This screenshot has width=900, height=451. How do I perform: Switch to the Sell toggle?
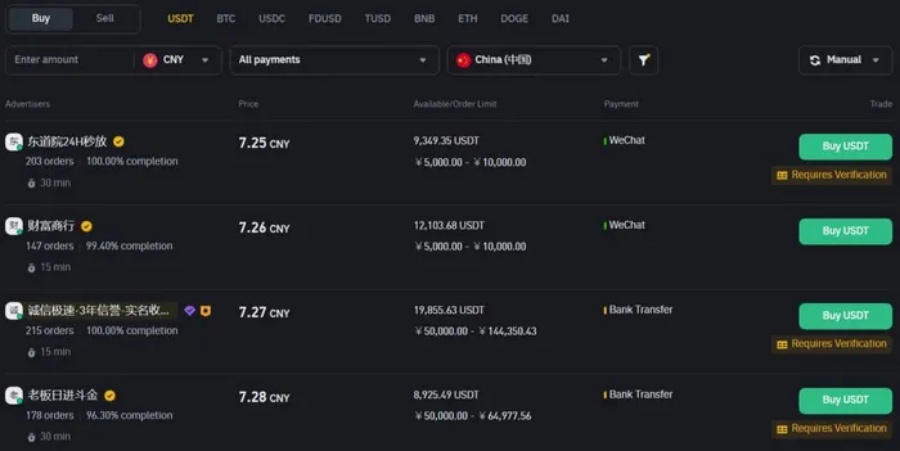[x=105, y=18]
